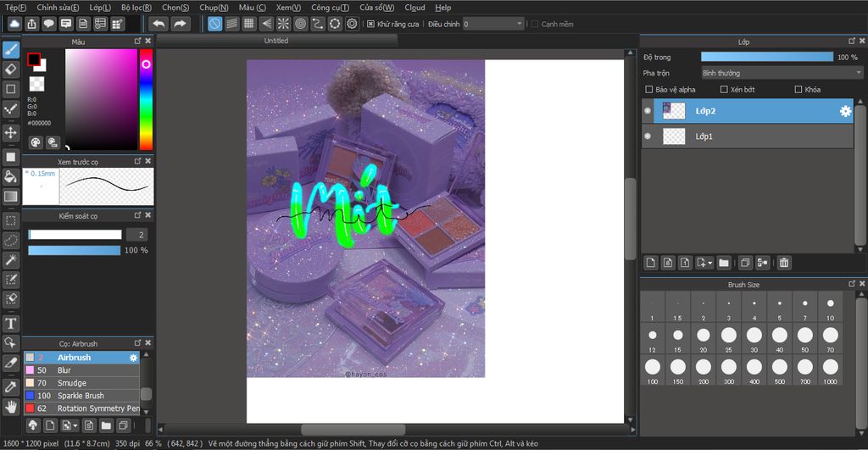
Task: Select the Smudge brush
Action: pos(81,383)
